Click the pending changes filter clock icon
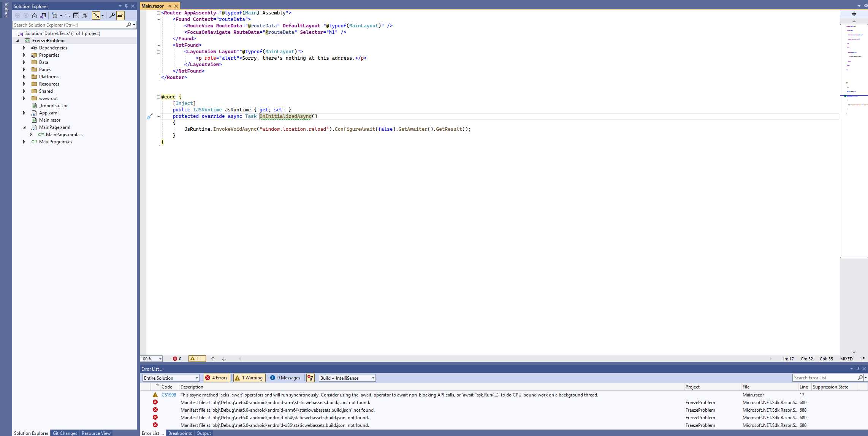This screenshot has width=868, height=436. 55,16
